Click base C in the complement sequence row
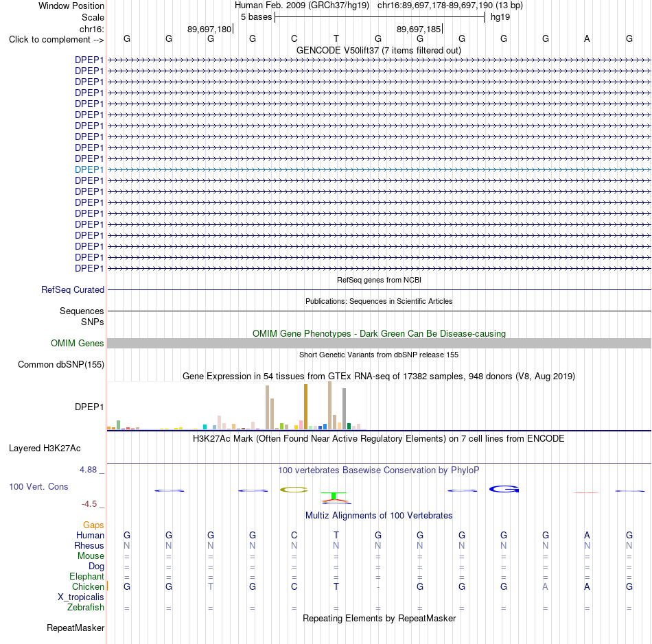 (294, 38)
